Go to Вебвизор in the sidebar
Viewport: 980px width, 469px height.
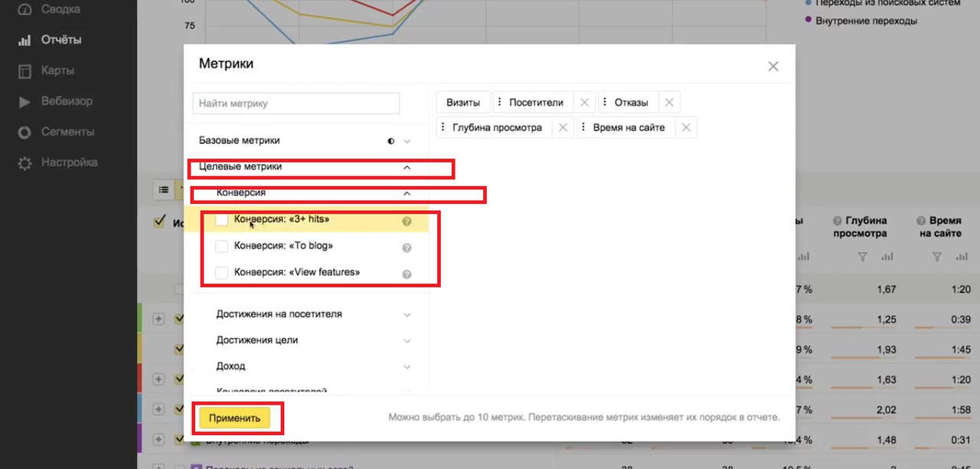click(x=67, y=101)
